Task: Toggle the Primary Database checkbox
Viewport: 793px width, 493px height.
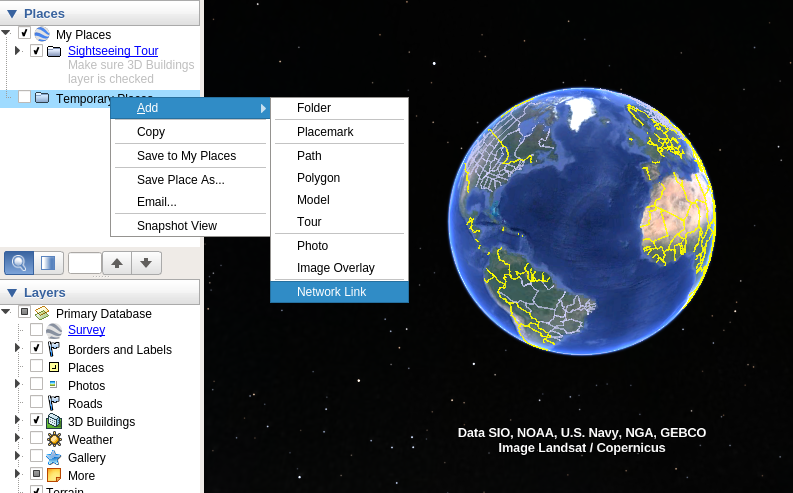Action: point(24,312)
